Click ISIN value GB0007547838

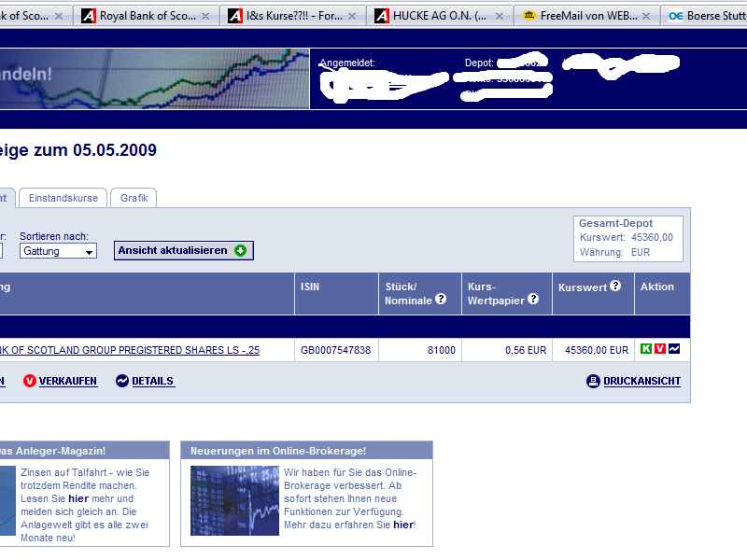(x=335, y=350)
